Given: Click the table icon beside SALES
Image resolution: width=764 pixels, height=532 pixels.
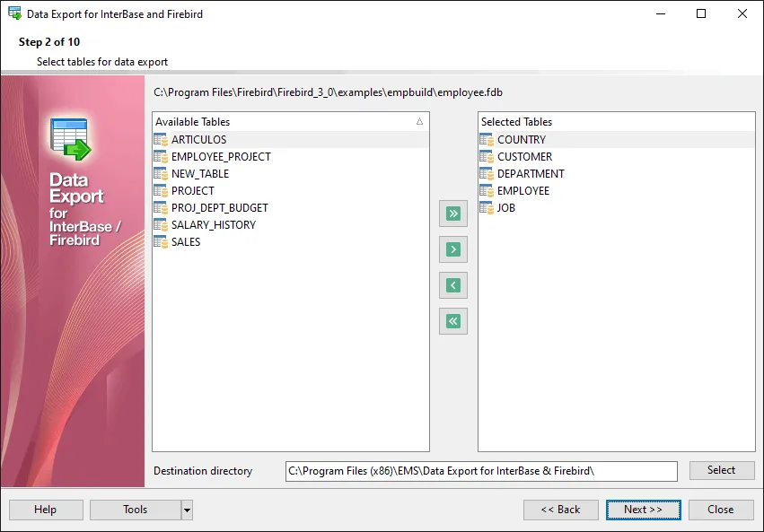Looking at the screenshot, I should 161,242.
